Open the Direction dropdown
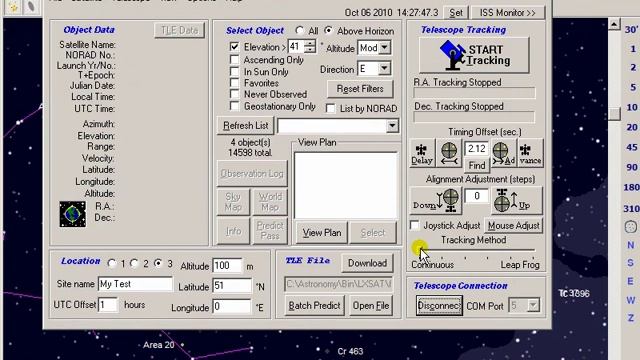This screenshot has width=640, height=360. (384, 69)
